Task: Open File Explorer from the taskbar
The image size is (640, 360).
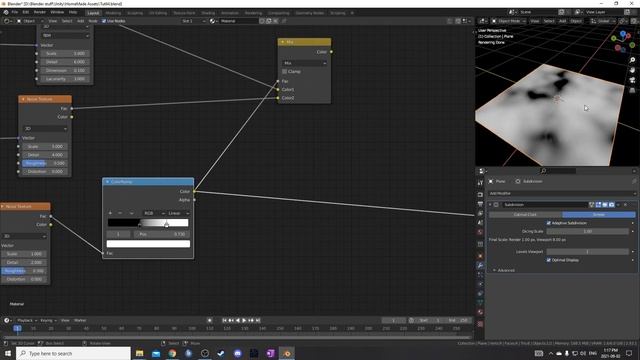Action: click(140, 353)
